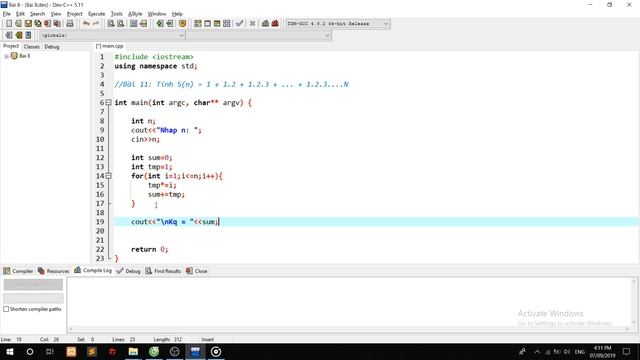Click the Close file toolbar icon

[x=48, y=24]
